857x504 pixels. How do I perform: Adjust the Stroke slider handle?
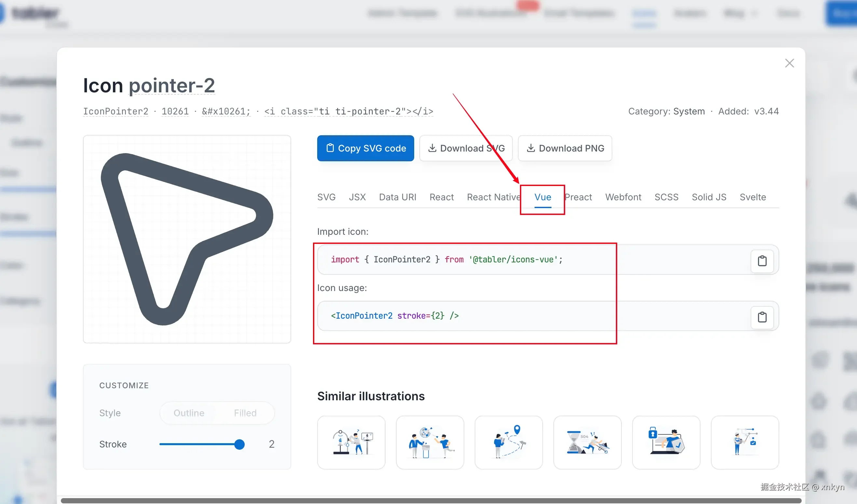tap(239, 444)
